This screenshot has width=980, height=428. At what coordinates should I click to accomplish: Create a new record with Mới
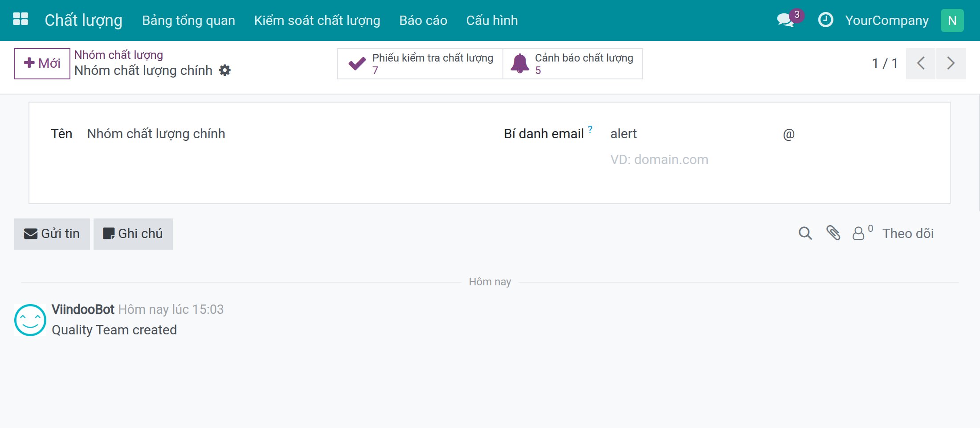42,63
